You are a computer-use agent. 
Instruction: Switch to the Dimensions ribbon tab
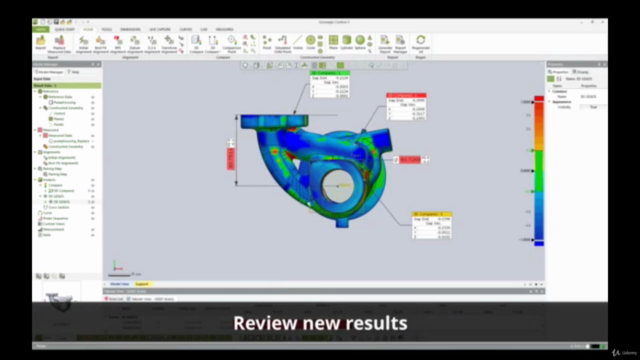(130, 29)
